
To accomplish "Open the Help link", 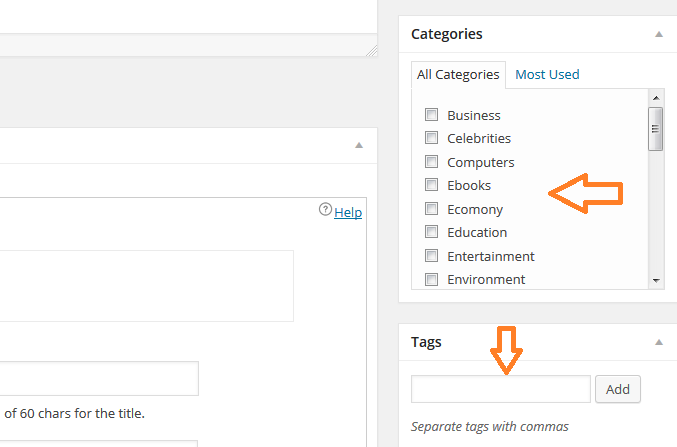I will (348, 212).
